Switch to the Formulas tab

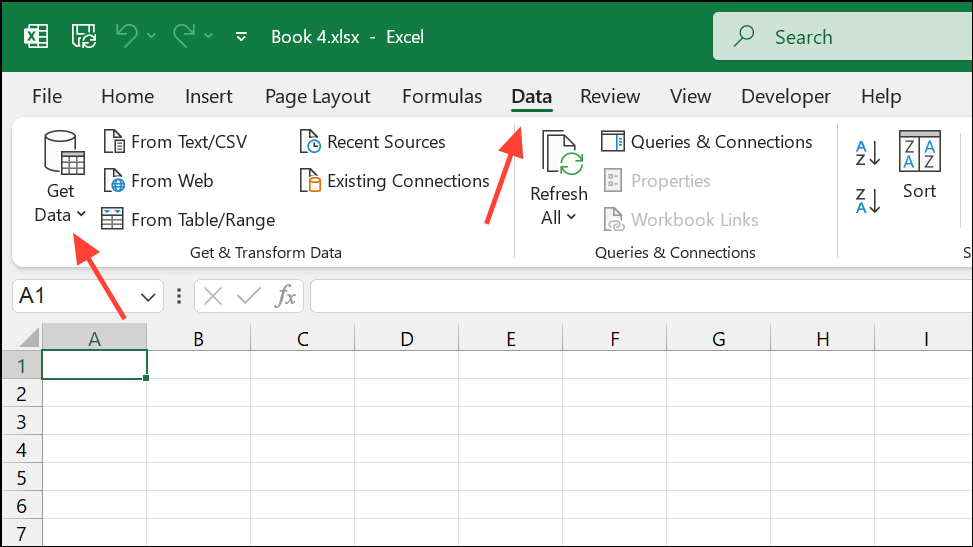coord(442,96)
